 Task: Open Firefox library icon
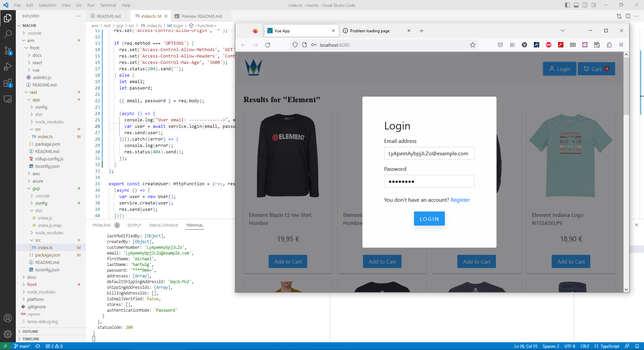click(512, 45)
